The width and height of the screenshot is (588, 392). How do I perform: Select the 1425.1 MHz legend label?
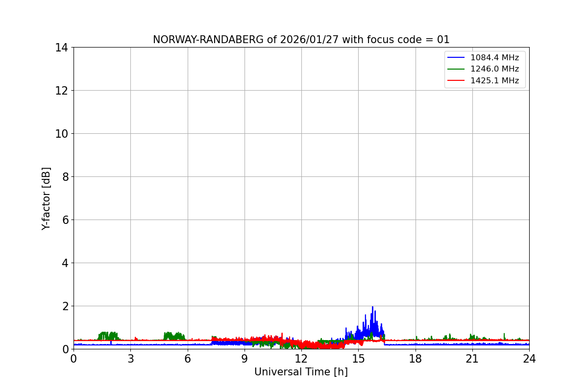tap(494, 81)
